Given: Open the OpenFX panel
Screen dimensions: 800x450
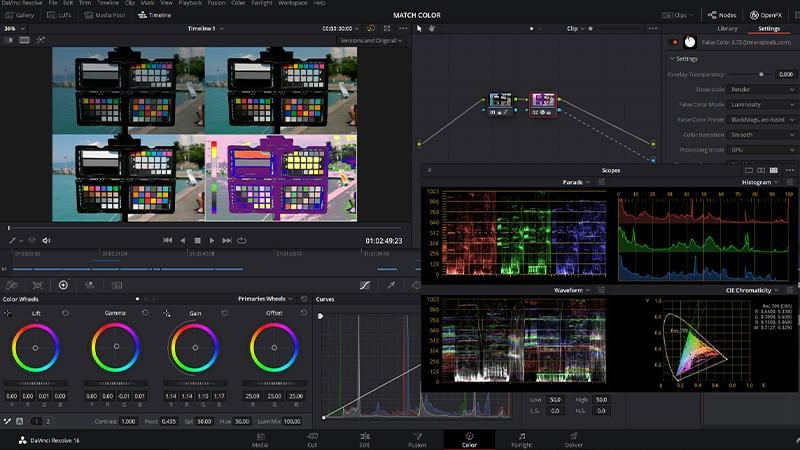Looking at the screenshot, I should click(x=768, y=16).
